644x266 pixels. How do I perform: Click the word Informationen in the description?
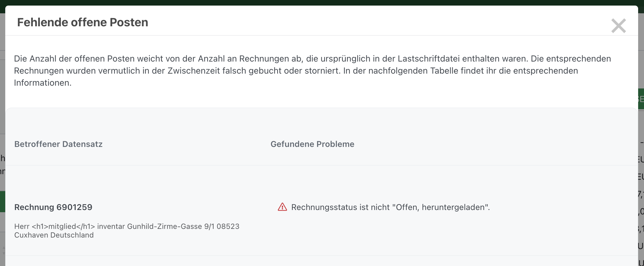point(43,83)
